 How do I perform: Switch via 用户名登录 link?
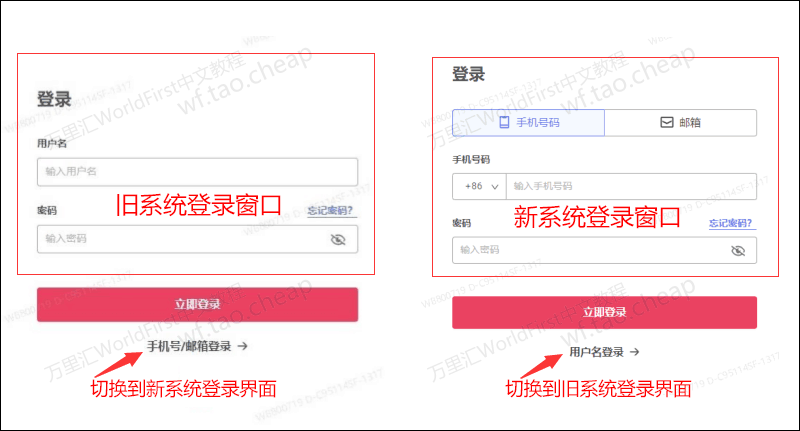(x=596, y=352)
